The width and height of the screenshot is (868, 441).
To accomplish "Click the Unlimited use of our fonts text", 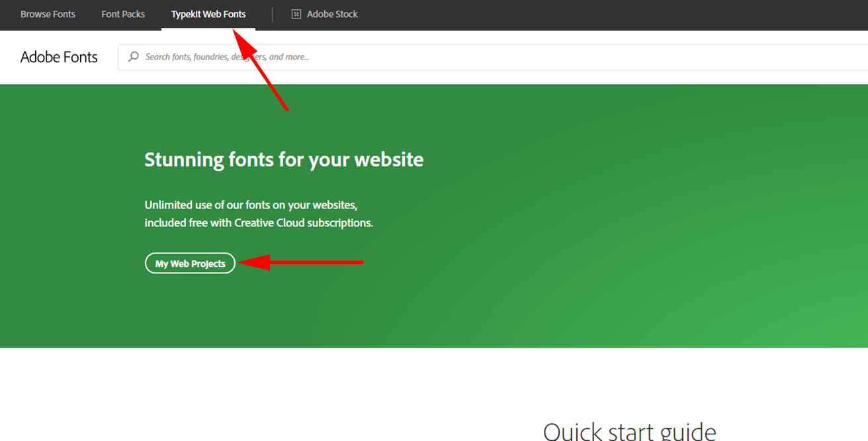I will [x=251, y=205].
